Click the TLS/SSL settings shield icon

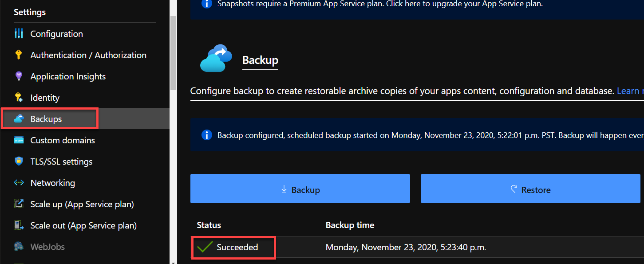[x=19, y=162]
